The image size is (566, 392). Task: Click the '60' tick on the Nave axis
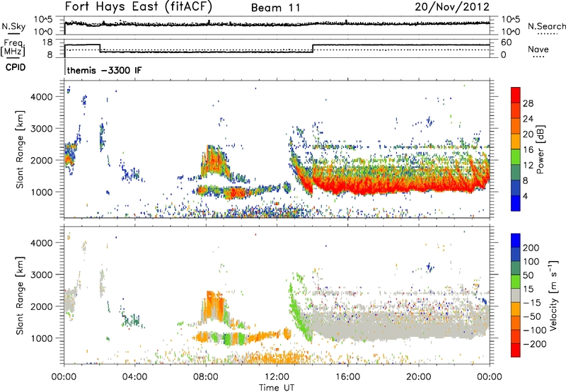[x=507, y=42]
